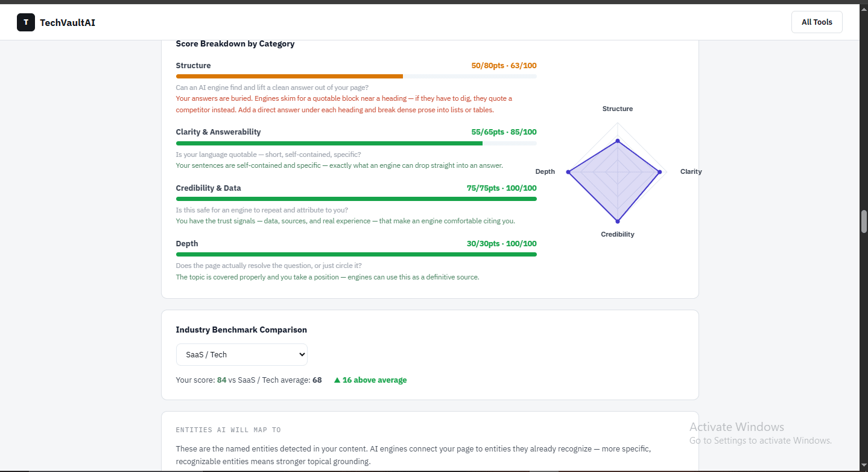
Task: Click the Entities AI Will Map To heading
Action: [229, 430]
